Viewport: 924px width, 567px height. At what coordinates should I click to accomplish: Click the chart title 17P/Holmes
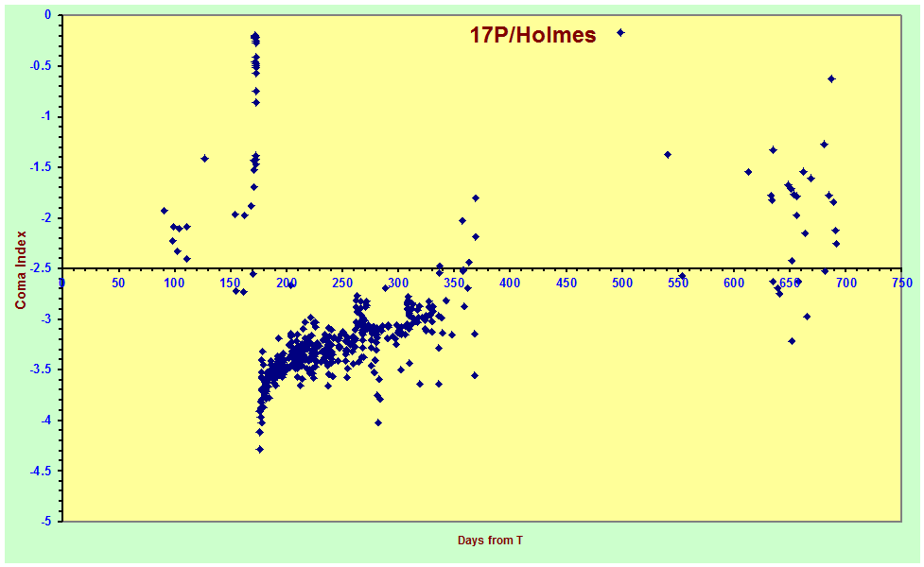[x=532, y=35]
